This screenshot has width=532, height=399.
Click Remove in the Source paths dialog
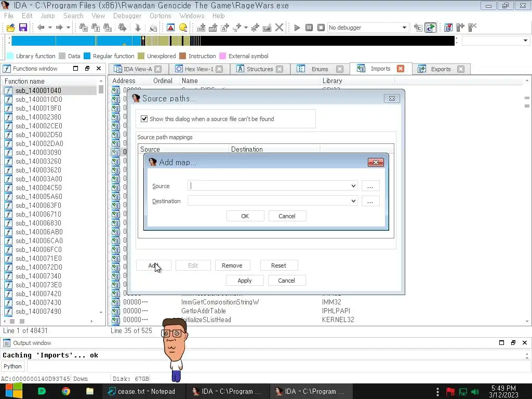pyautogui.click(x=232, y=265)
